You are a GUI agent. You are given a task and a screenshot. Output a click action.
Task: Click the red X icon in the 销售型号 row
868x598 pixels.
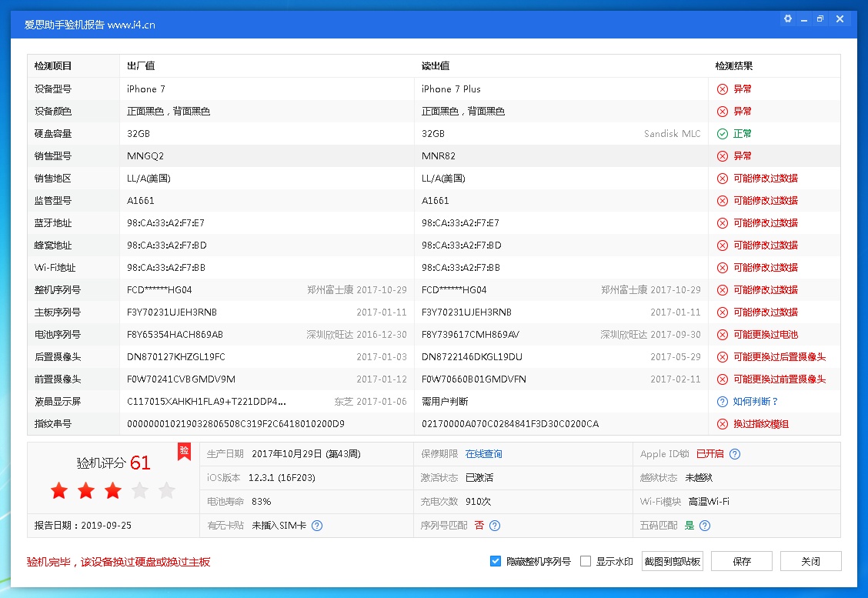click(x=723, y=156)
